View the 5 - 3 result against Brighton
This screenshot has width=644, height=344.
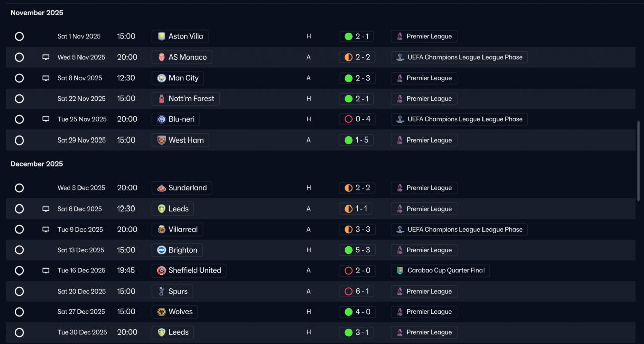[357, 250]
